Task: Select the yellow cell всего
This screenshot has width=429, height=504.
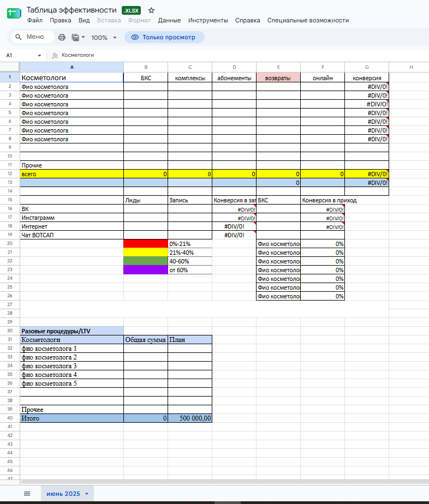Action: point(71,174)
